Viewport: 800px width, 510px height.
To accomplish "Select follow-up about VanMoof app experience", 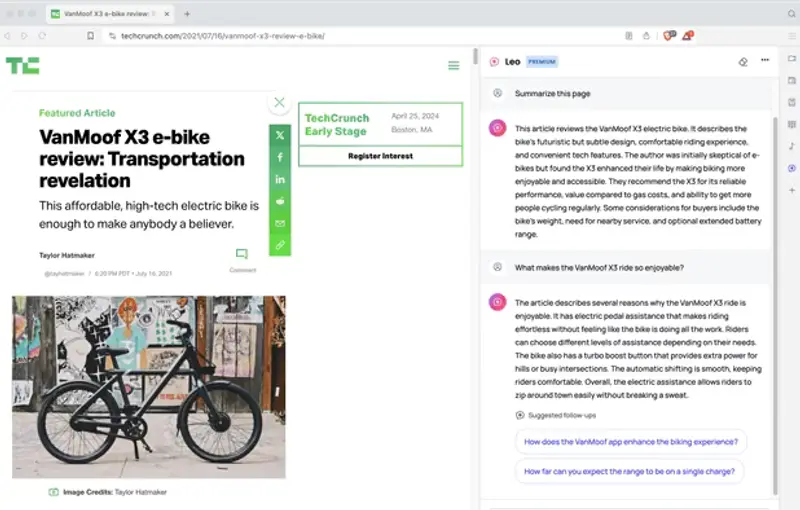I will point(631,442).
